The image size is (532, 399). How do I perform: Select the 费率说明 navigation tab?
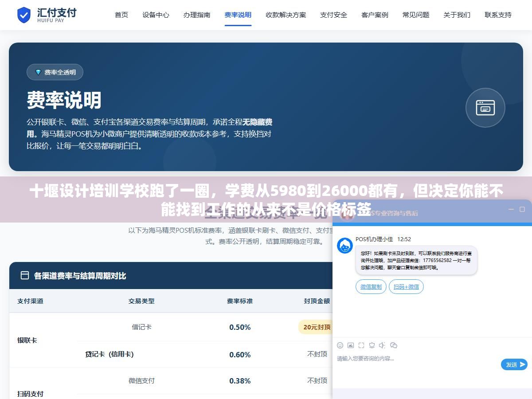(238, 15)
